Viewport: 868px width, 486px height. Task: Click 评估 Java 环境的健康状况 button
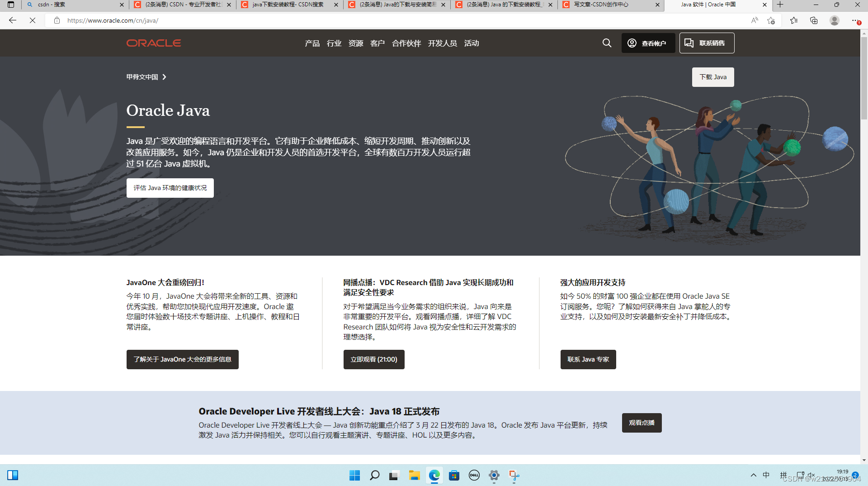tap(170, 188)
